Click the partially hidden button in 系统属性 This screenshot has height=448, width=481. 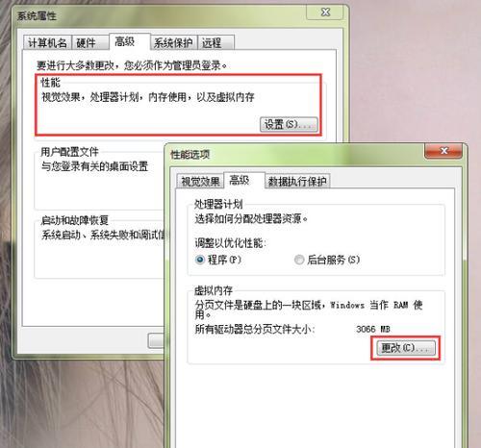[x=156, y=340]
